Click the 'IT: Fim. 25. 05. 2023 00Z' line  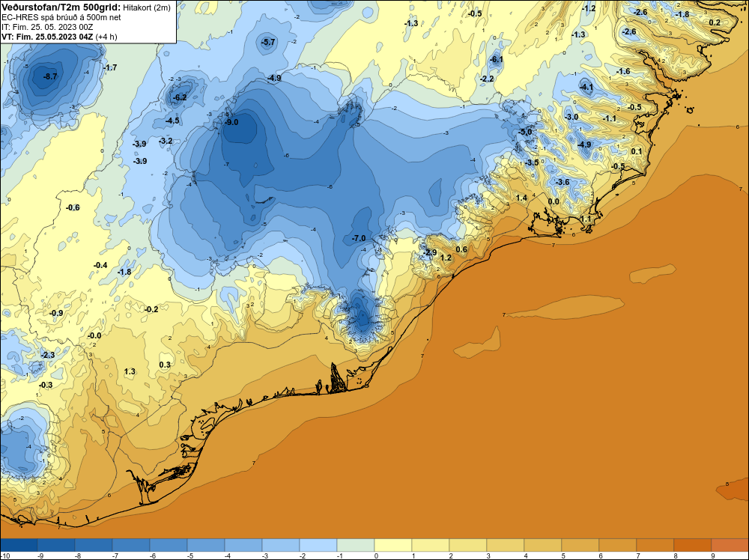click(x=47, y=27)
